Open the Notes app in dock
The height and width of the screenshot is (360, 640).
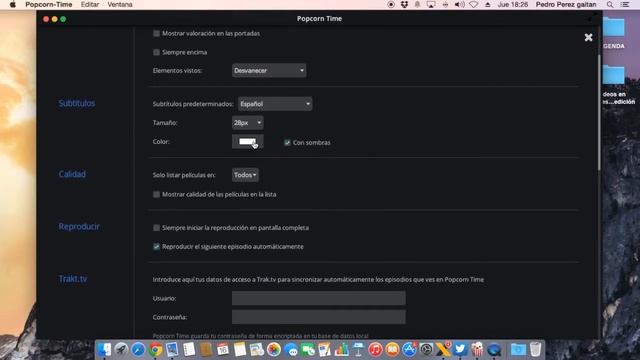240,350
